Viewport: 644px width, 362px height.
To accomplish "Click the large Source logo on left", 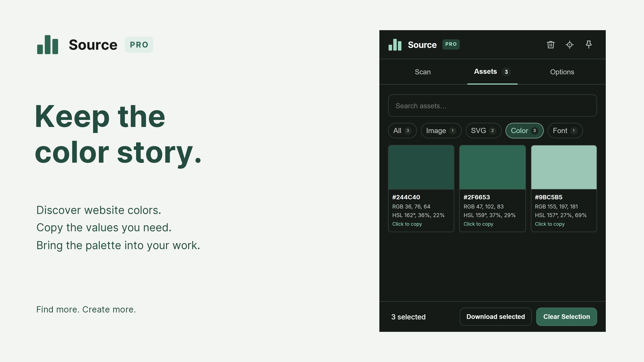I will [x=48, y=44].
